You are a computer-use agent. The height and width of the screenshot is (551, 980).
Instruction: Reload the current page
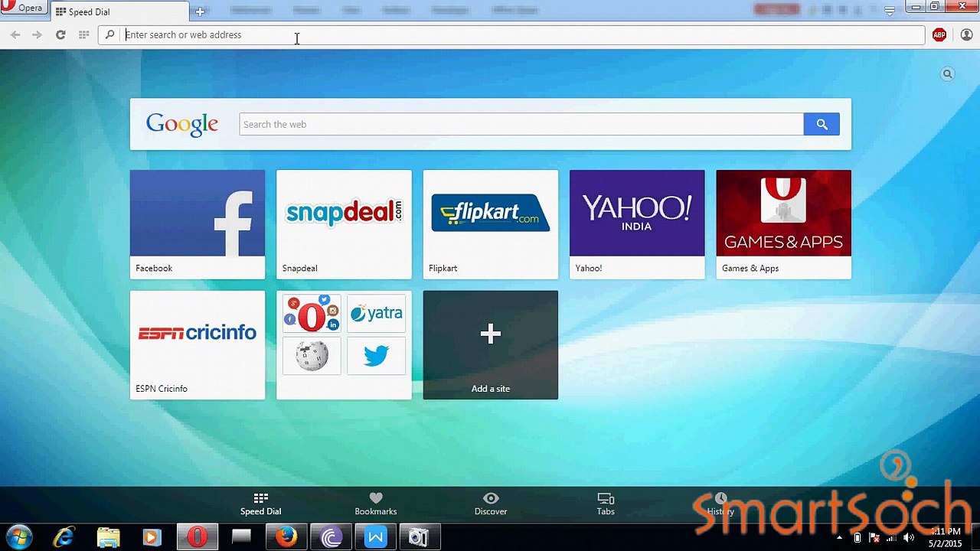pos(60,34)
